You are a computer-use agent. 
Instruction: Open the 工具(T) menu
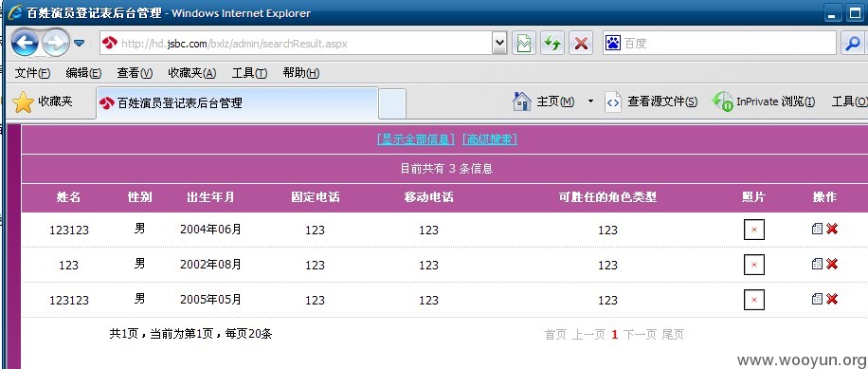pos(249,73)
